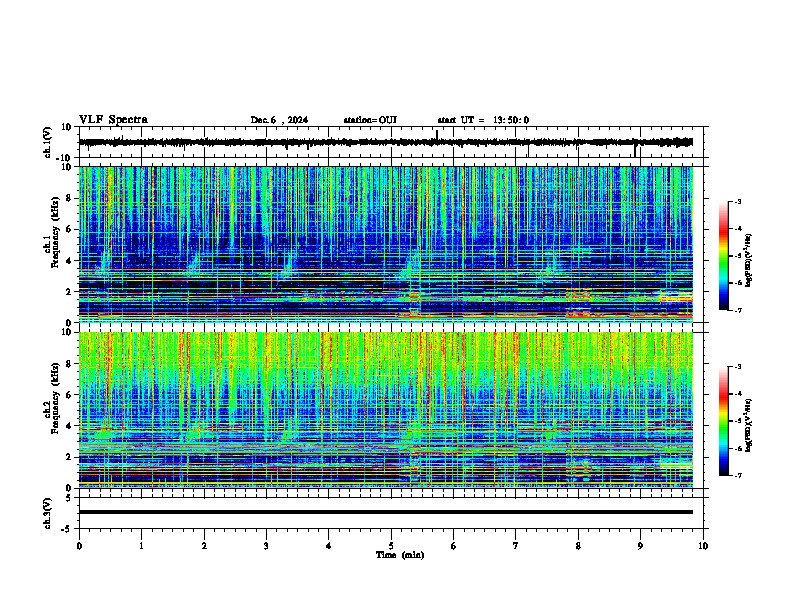Click the "-7" label below ch.2 color scale
Screen dimensions: 792x612
(738, 476)
